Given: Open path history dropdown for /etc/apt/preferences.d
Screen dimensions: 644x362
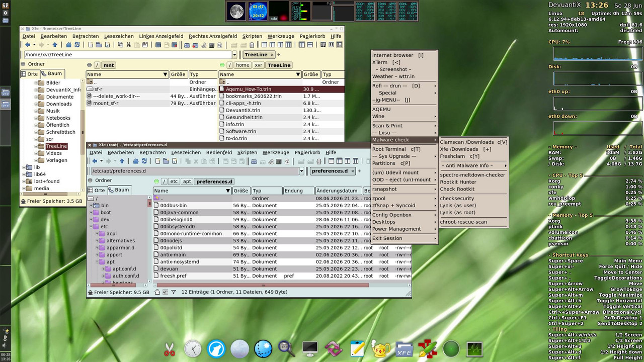Looking at the screenshot, I should [302, 171].
